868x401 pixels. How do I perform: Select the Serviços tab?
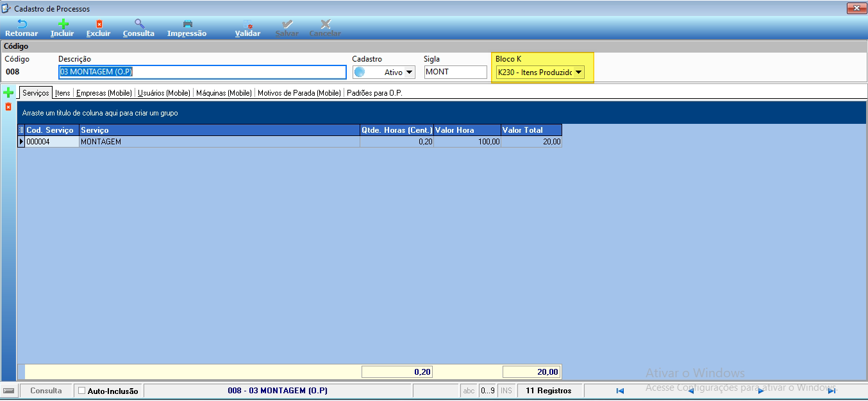point(36,92)
